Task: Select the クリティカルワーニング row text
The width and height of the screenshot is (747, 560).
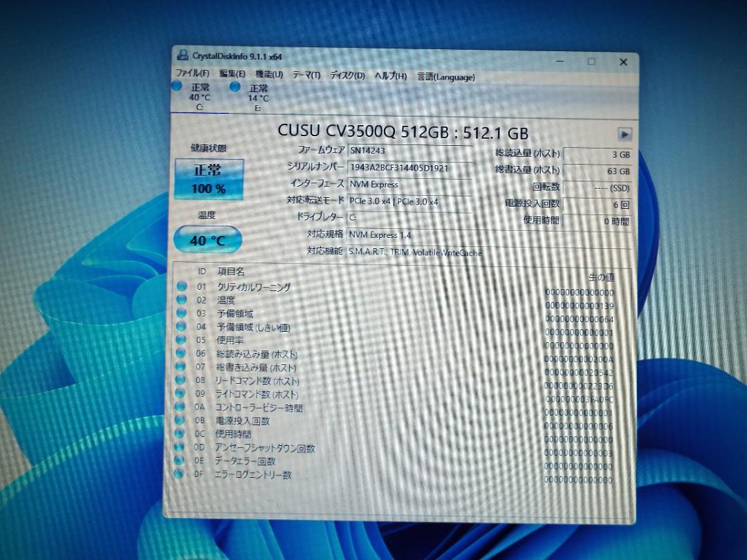Action: [254, 287]
